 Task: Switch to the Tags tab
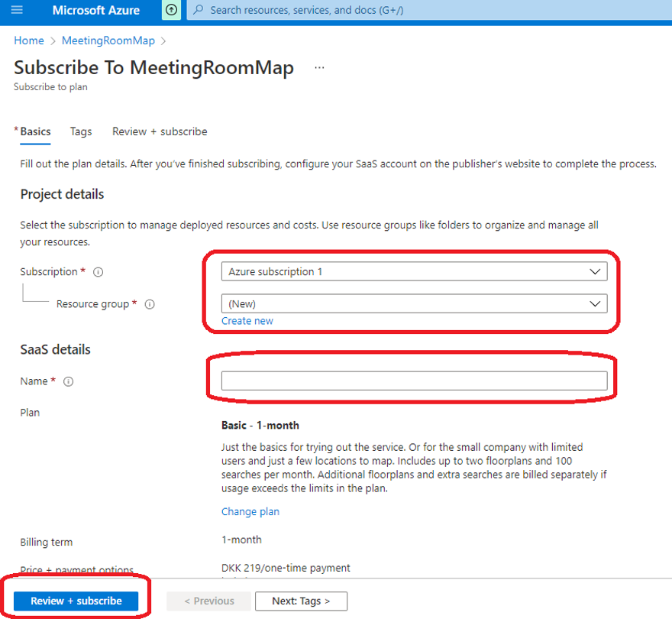81,131
